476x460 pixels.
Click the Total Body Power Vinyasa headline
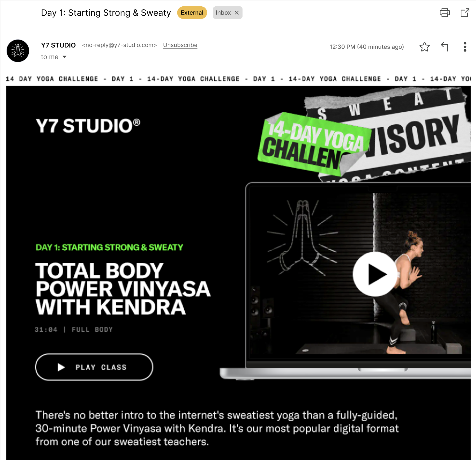pyautogui.click(x=123, y=289)
